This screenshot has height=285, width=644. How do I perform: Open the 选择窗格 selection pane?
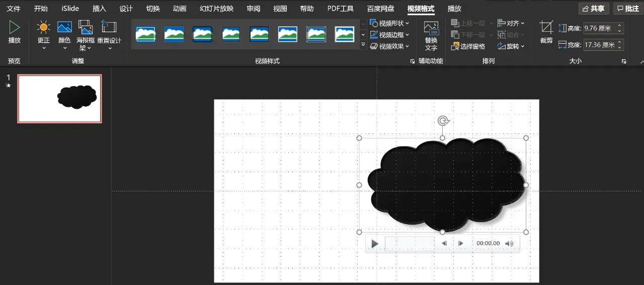pyautogui.click(x=468, y=46)
